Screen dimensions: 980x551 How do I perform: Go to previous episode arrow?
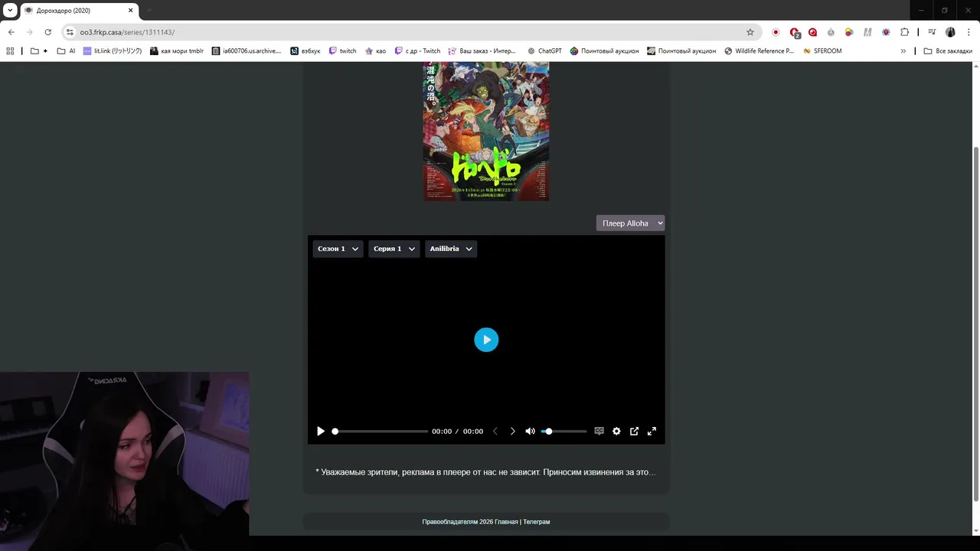click(x=495, y=432)
